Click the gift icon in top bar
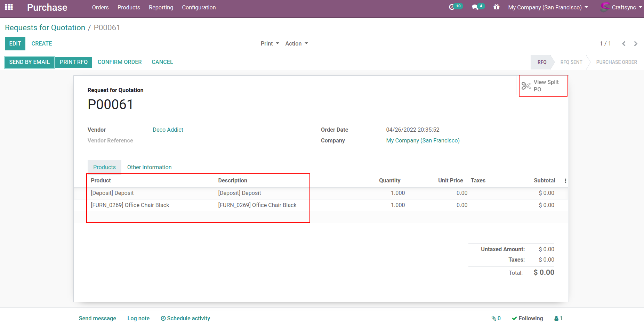 click(497, 7)
